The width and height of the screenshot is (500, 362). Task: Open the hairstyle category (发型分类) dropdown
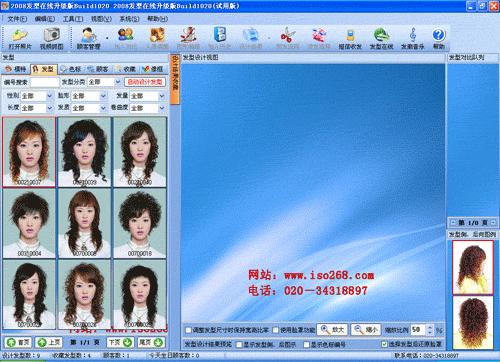118,82
